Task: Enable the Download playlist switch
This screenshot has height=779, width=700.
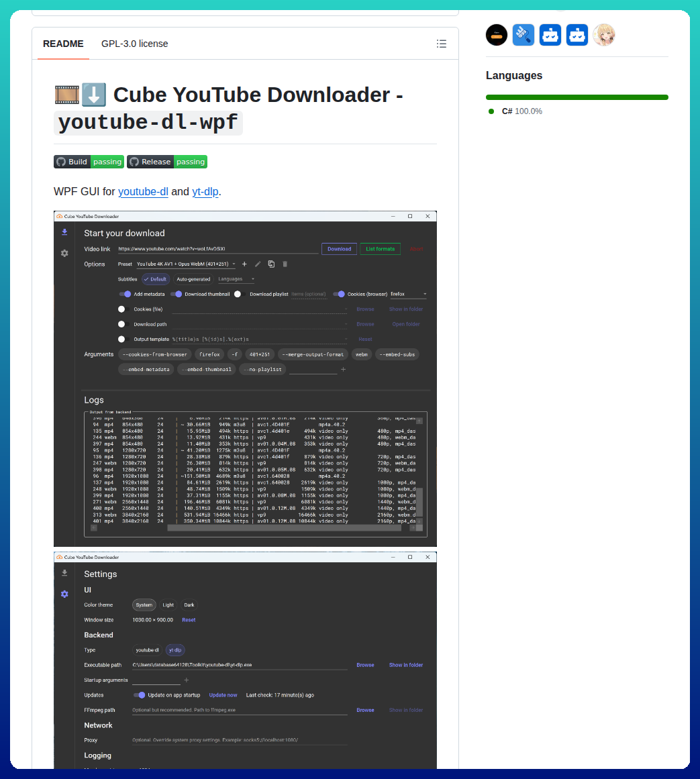Action: coord(240,294)
